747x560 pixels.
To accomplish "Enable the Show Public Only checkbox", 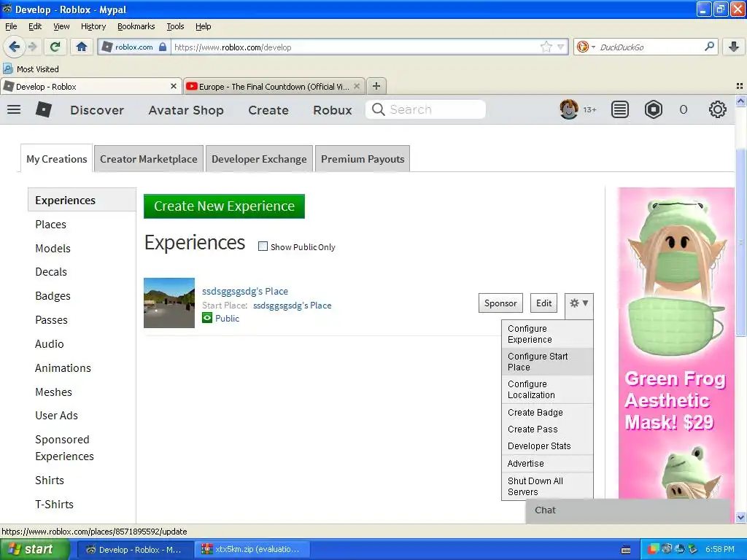I will [x=263, y=246].
